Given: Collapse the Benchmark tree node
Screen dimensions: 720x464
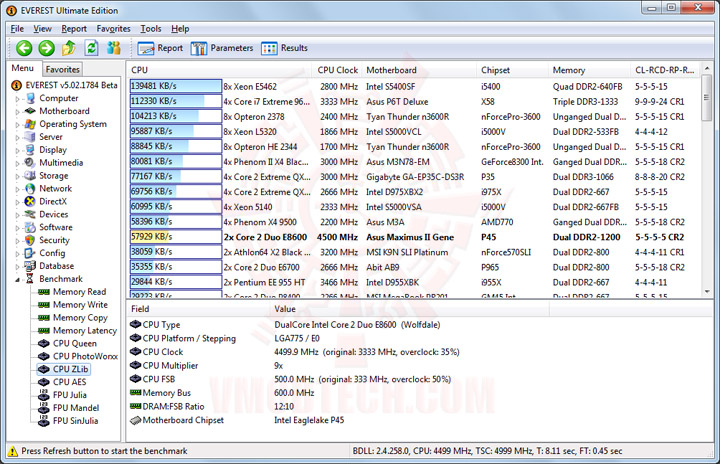Looking at the screenshot, I should coord(18,279).
